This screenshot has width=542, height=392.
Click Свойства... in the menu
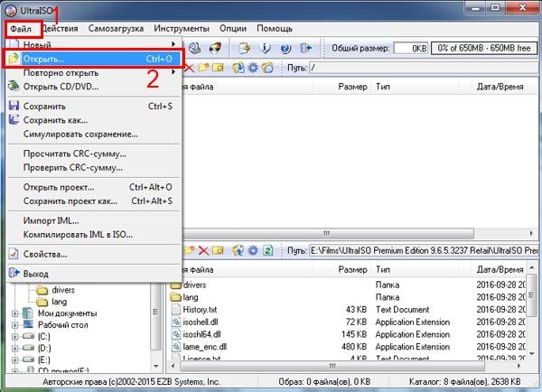45,254
